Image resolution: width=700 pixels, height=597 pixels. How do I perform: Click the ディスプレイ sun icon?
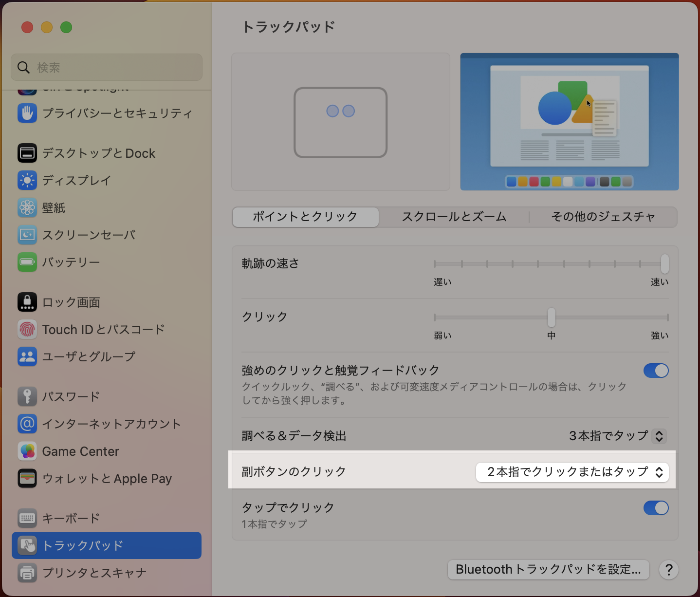[x=27, y=180]
